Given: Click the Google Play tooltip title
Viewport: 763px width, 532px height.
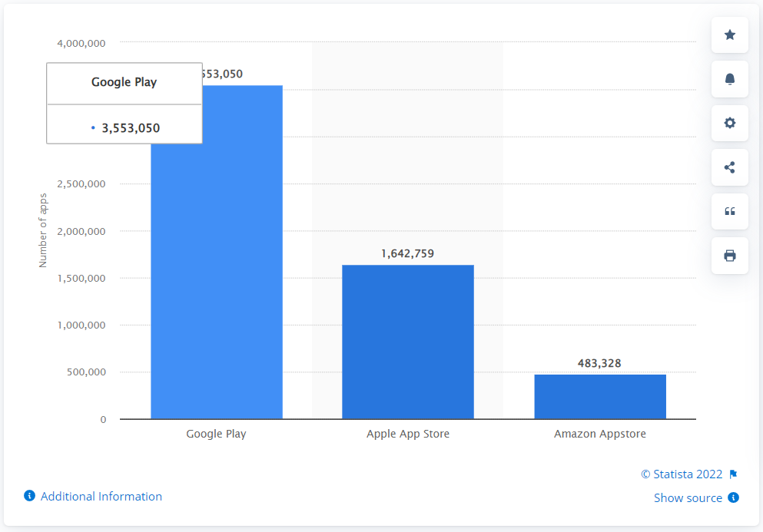Looking at the screenshot, I should click(x=124, y=82).
